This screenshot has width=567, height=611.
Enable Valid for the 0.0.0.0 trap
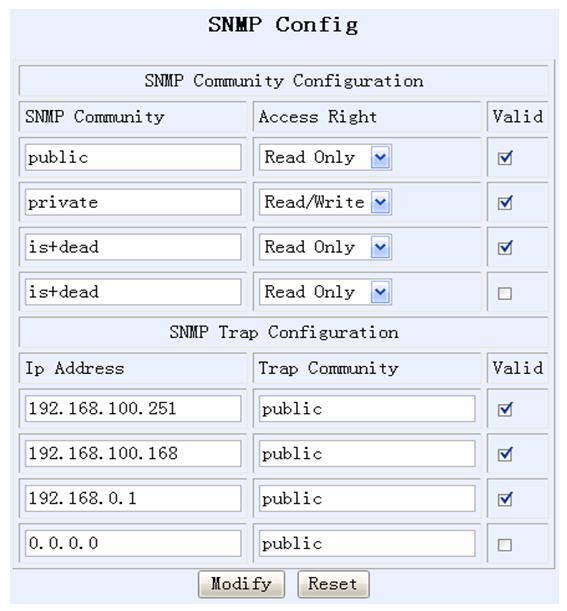click(x=505, y=544)
